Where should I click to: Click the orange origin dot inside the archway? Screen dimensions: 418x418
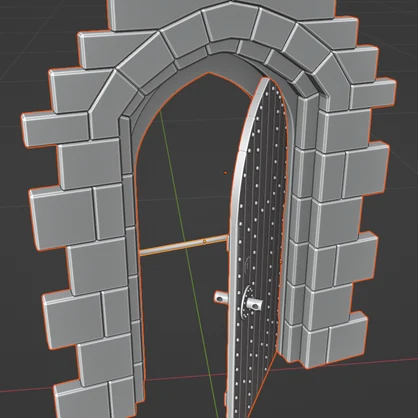[225, 173]
